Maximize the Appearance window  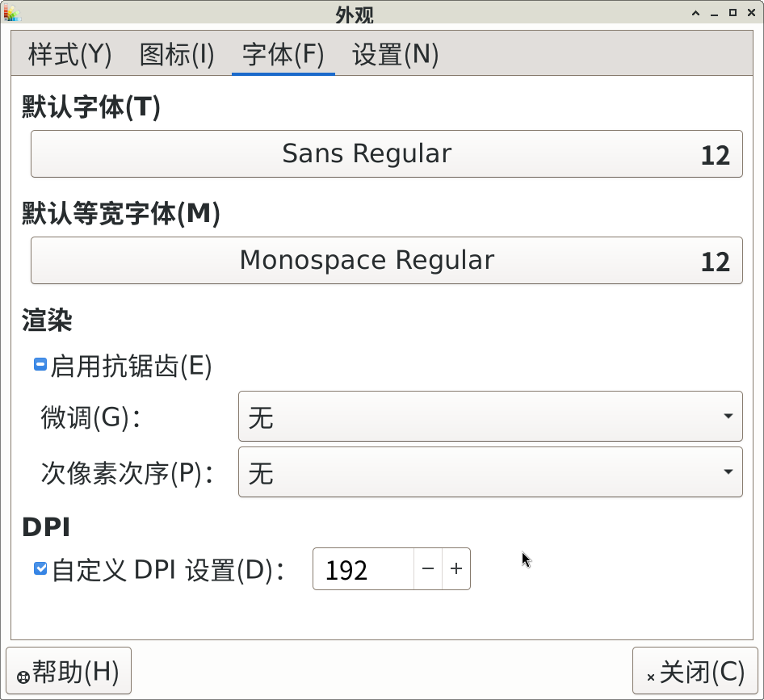click(x=733, y=13)
